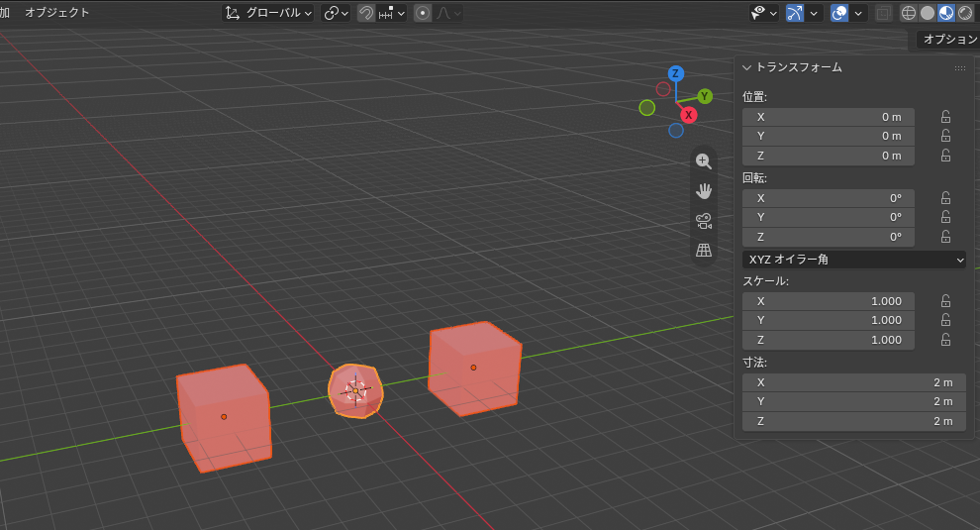Click the スケール Z field

click(x=829, y=341)
